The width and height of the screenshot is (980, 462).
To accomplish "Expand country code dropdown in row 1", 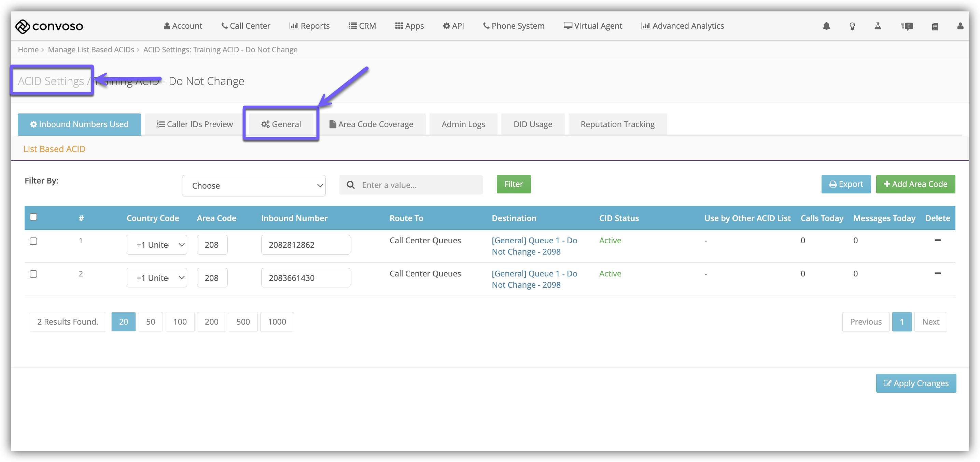I will [x=157, y=245].
